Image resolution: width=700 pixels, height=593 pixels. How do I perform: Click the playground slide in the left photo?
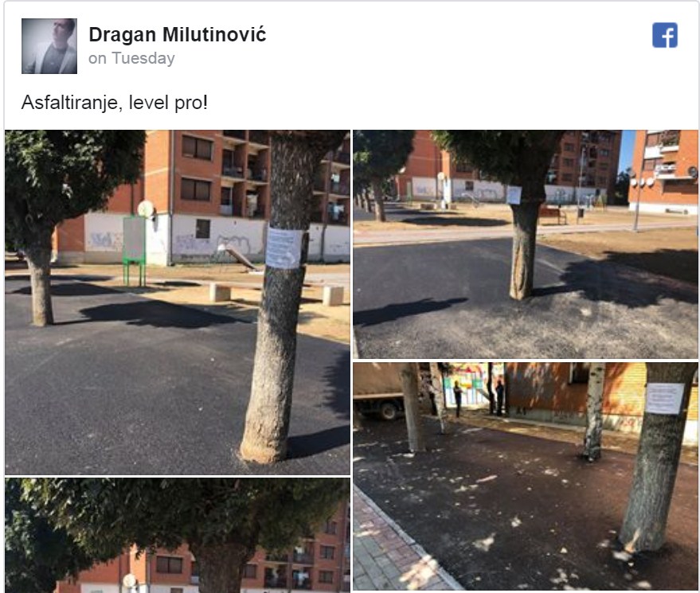click(237, 257)
